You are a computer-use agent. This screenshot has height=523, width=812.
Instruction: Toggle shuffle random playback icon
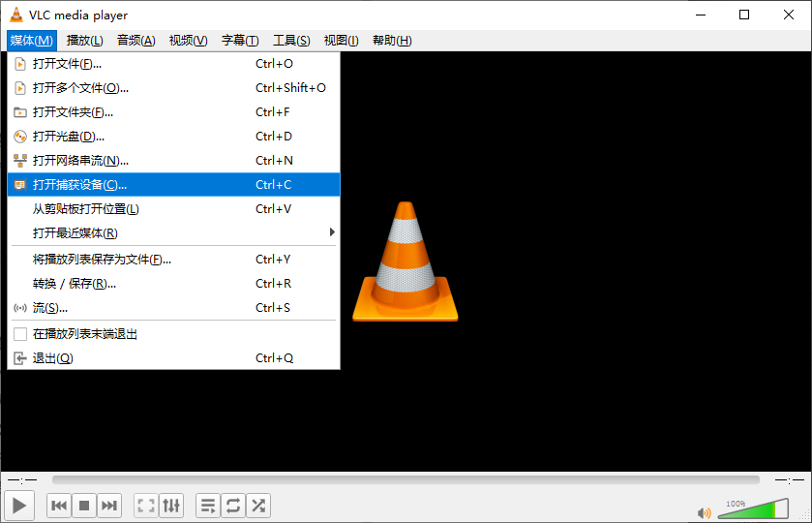[x=257, y=506]
